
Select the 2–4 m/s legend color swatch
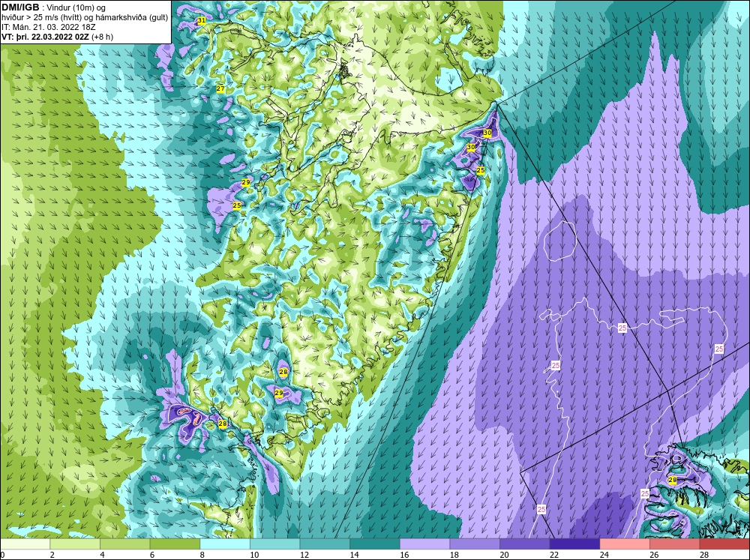pos(74,544)
